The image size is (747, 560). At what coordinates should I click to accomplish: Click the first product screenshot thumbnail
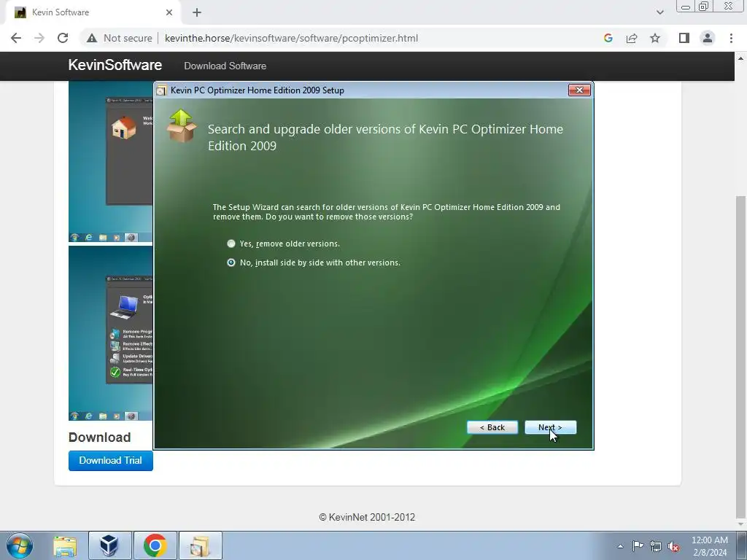pos(111,162)
